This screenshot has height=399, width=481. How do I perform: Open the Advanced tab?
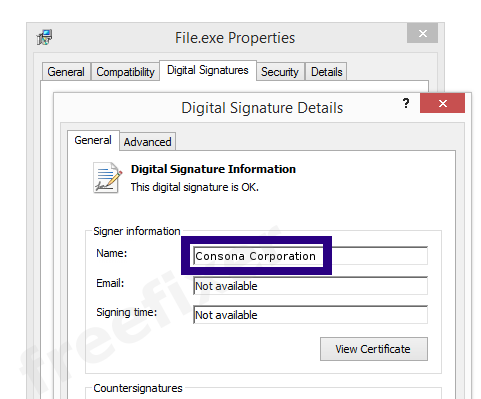(x=147, y=142)
